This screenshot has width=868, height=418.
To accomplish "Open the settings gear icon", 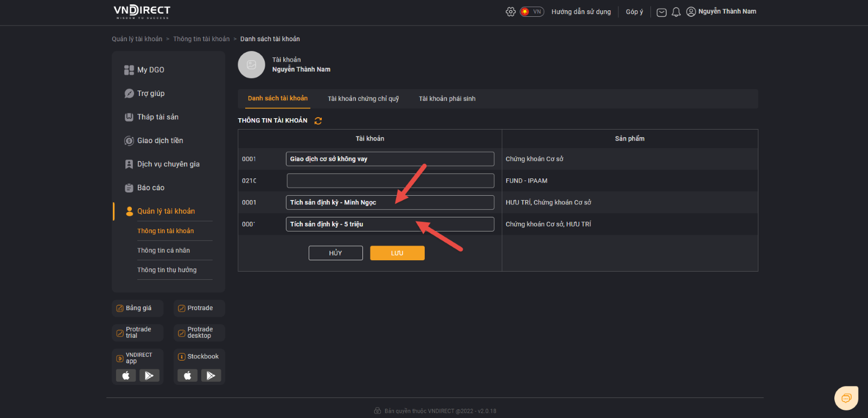I will [510, 11].
